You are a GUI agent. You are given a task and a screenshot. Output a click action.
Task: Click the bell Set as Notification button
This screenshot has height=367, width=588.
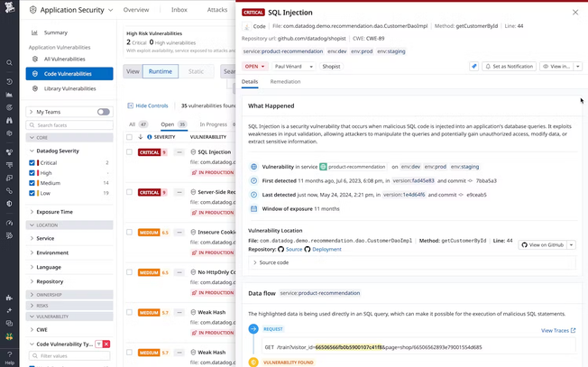pos(509,67)
